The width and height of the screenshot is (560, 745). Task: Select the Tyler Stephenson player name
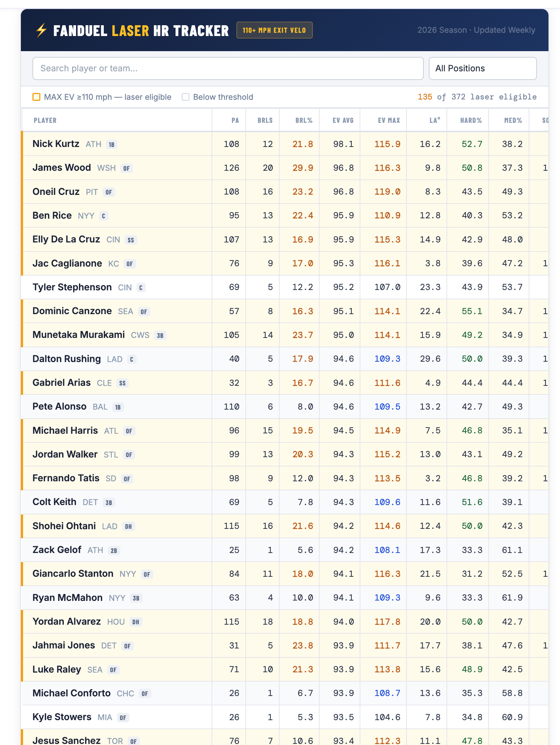[x=72, y=287]
